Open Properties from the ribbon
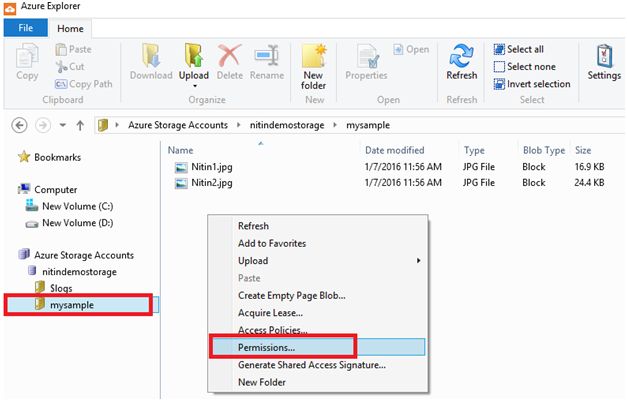 [367, 62]
